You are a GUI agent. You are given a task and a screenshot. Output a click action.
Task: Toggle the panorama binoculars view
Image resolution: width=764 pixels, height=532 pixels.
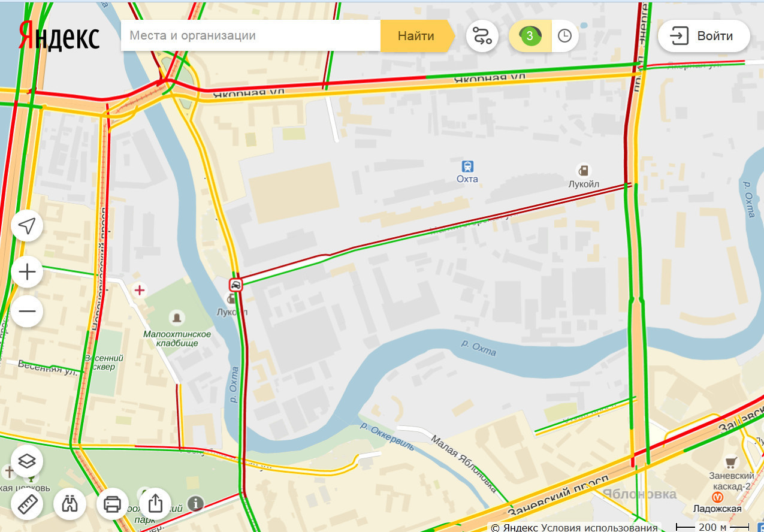[70, 504]
